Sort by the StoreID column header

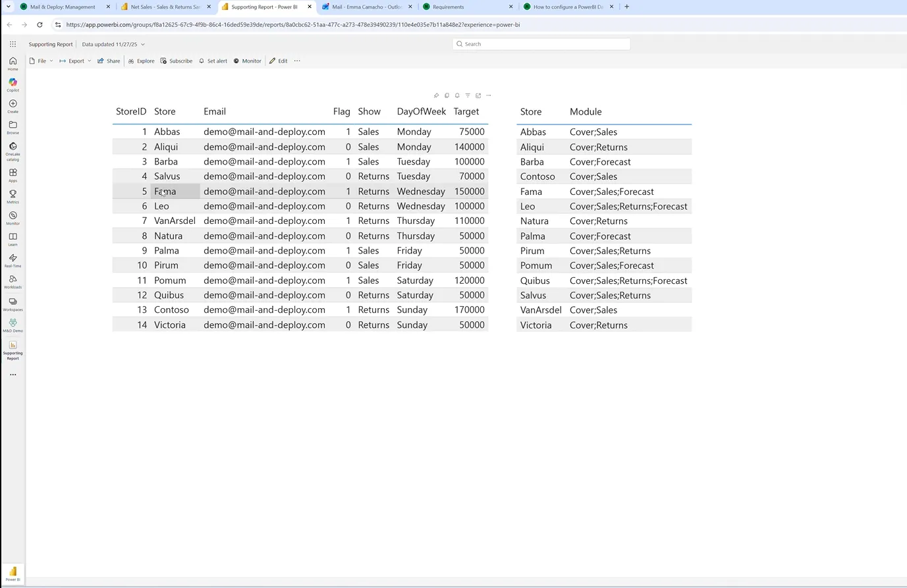click(x=131, y=112)
